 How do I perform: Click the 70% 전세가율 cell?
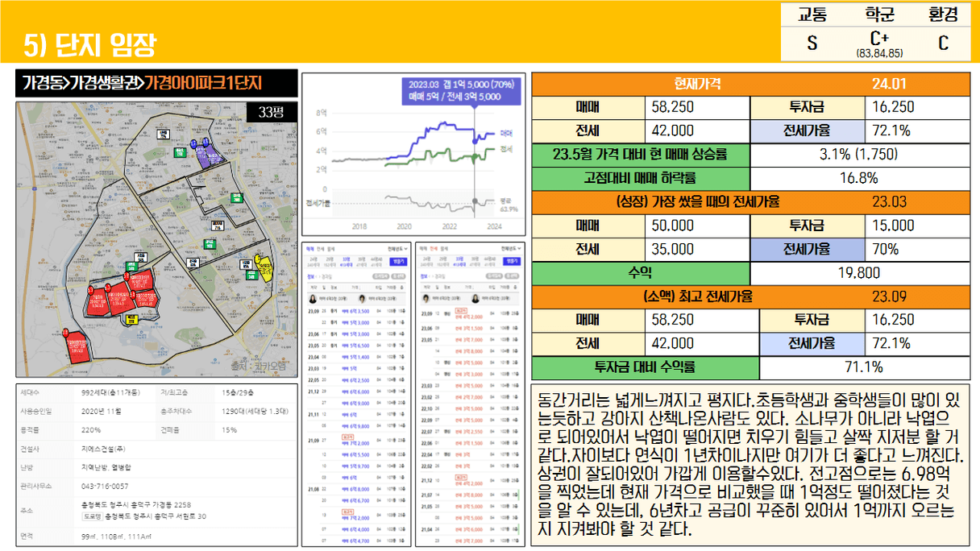pyautogui.click(x=916, y=249)
